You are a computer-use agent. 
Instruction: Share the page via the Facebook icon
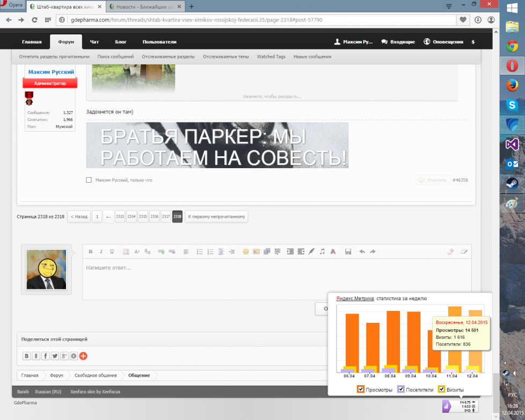pos(46,356)
